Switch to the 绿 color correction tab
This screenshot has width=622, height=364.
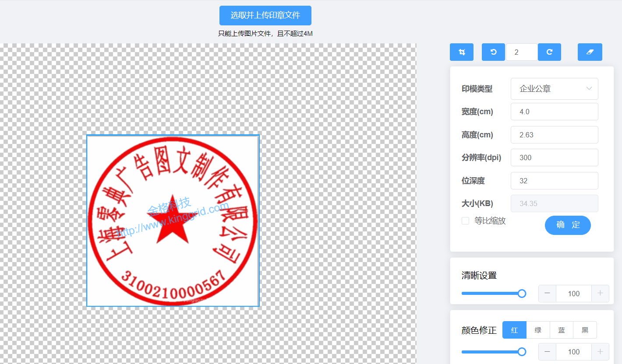pos(538,330)
